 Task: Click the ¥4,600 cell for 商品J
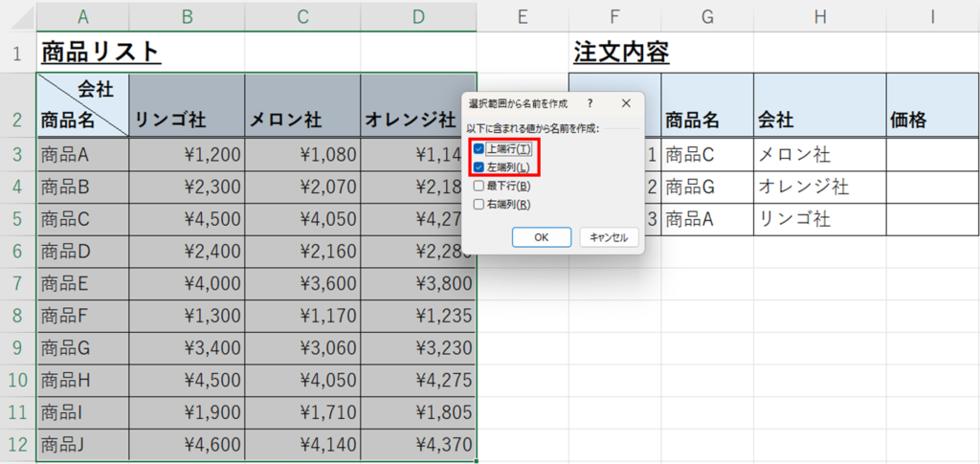point(186,445)
